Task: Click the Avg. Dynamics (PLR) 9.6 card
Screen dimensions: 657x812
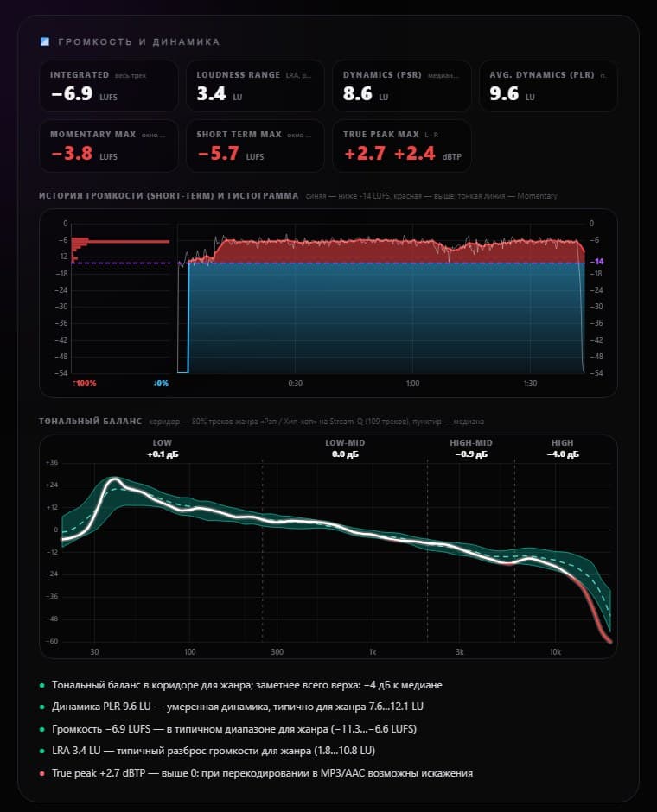Action: pos(548,86)
